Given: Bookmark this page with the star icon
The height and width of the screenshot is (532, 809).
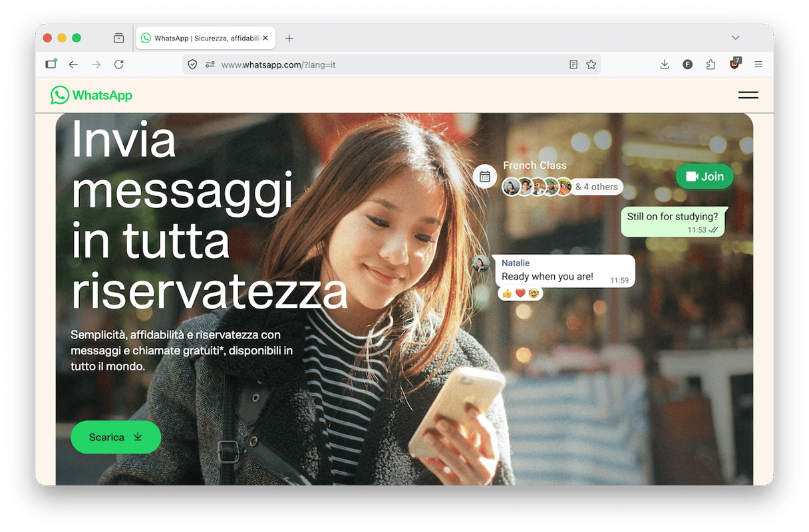Looking at the screenshot, I should (x=591, y=65).
